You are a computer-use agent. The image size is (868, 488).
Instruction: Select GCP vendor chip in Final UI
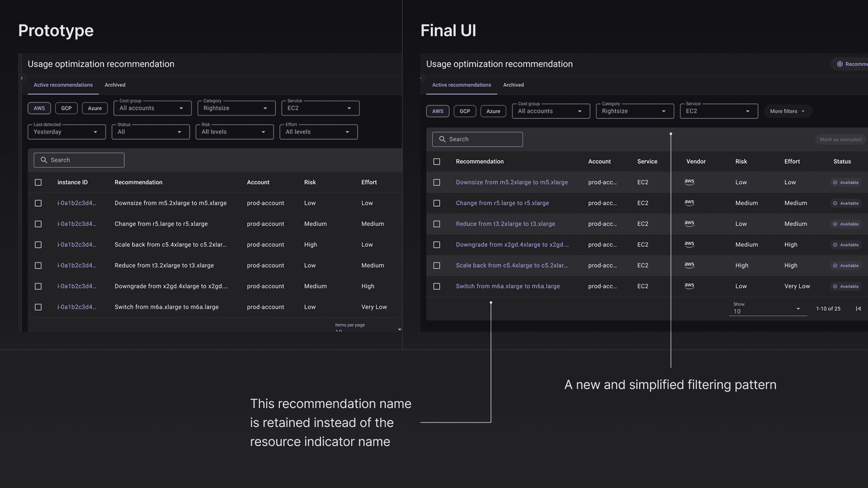pos(465,111)
